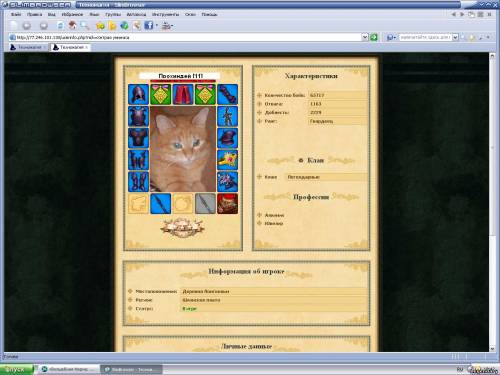
Task: Click the home page toolbar icon
Action: coord(72,25)
